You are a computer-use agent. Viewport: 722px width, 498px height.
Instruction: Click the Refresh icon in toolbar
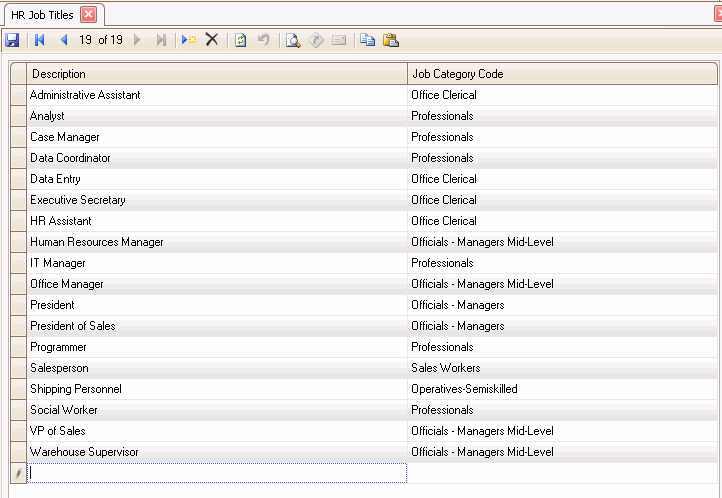(240, 40)
